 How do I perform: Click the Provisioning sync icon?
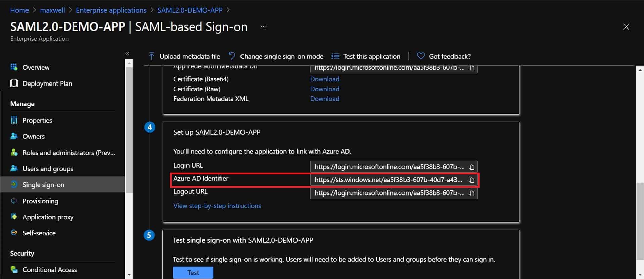[x=14, y=201]
